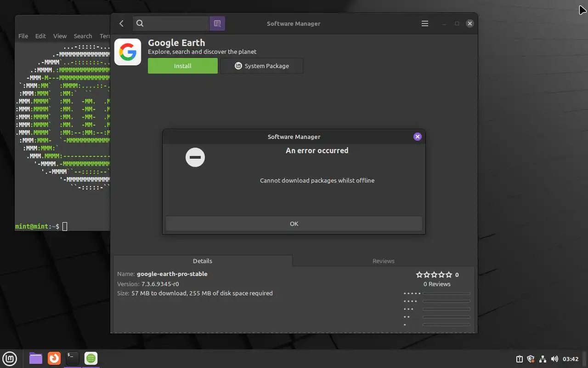Viewport: 588px width, 368px height.
Task: Open the terminal Search menu
Action: [83, 36]
